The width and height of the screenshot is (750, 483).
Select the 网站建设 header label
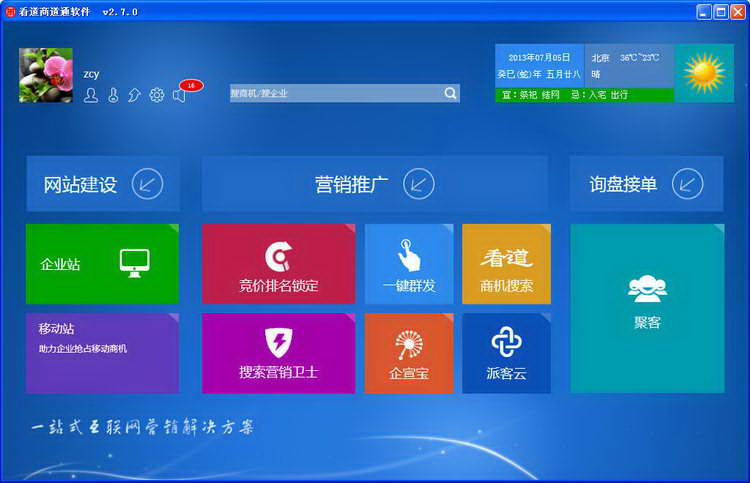coord(80,185)
